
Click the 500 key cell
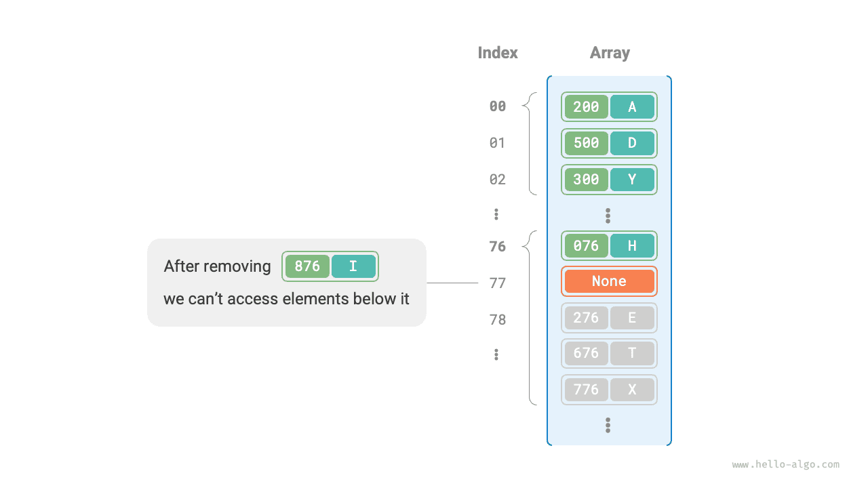587,143
